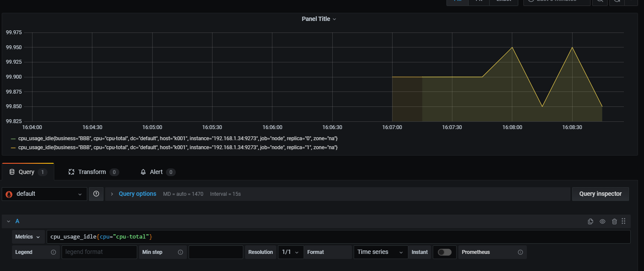Click the Alert tab bell icon
This screenshot has height=271, width=644.
pyautogui.click(x=143, y=172)
